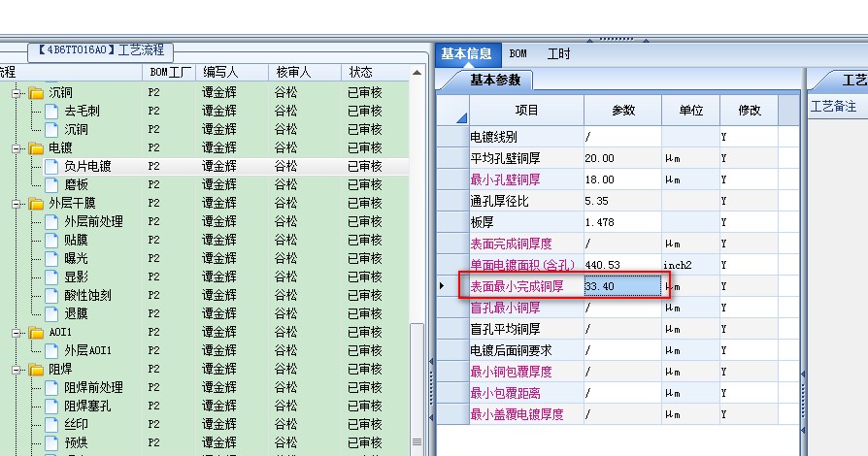Collapse the AOI1 folder node
The image size is (868, 456).
[x=17, y=333]
